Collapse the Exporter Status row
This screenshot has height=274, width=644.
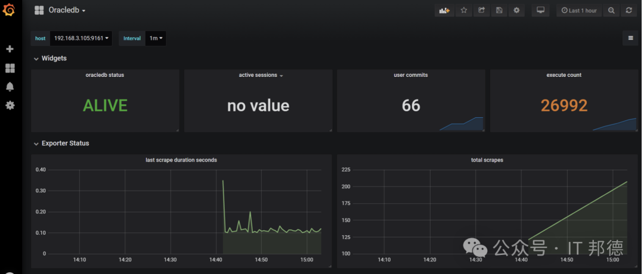(61, 143)
